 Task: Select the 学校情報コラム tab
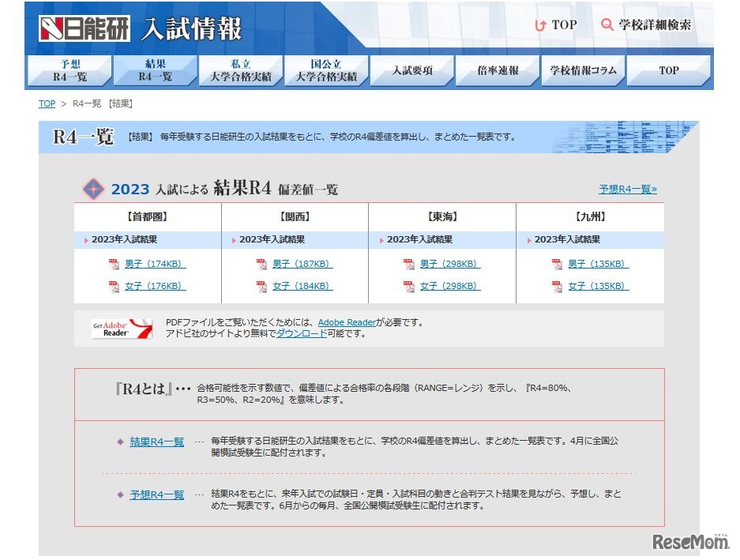tap(583, 70)
